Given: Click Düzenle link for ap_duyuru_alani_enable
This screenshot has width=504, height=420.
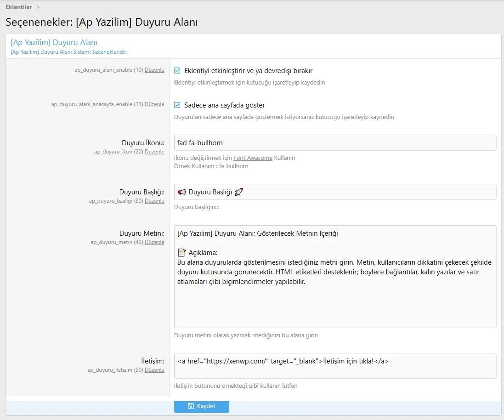Looking at the screenshot, I should coord(154,70).
